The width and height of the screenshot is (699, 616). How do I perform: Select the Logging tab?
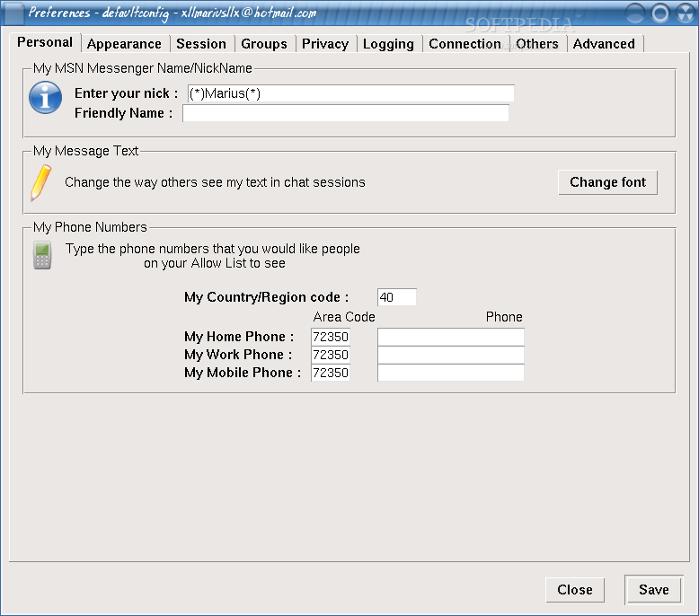click(388, 44)
